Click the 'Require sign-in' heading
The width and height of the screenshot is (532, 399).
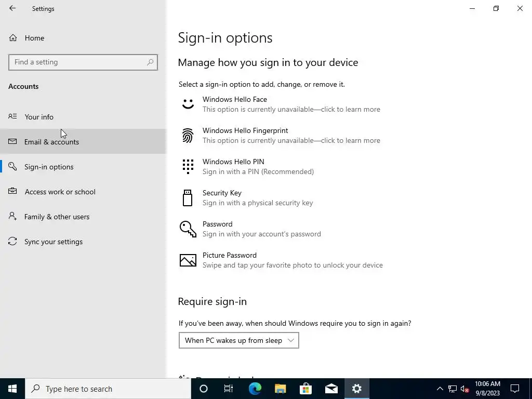pos(212,301)
